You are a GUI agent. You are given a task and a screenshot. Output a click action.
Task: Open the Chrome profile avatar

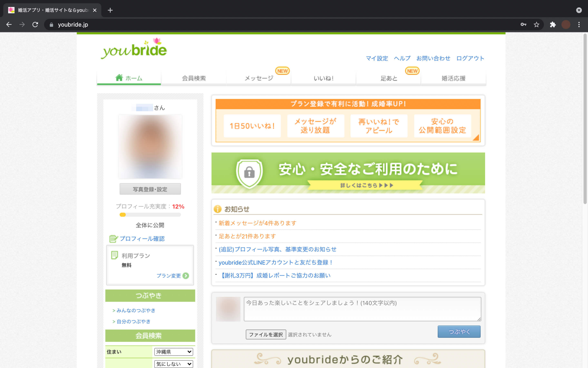point(566,25)
